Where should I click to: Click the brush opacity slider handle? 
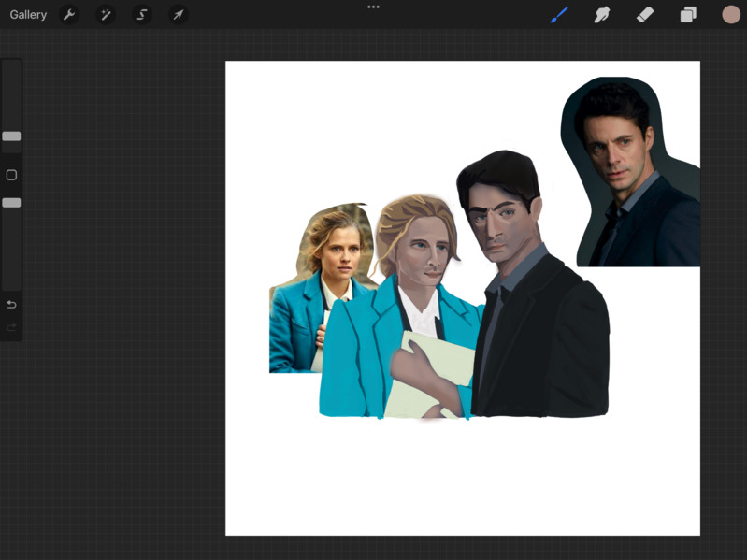coord(11,203)
